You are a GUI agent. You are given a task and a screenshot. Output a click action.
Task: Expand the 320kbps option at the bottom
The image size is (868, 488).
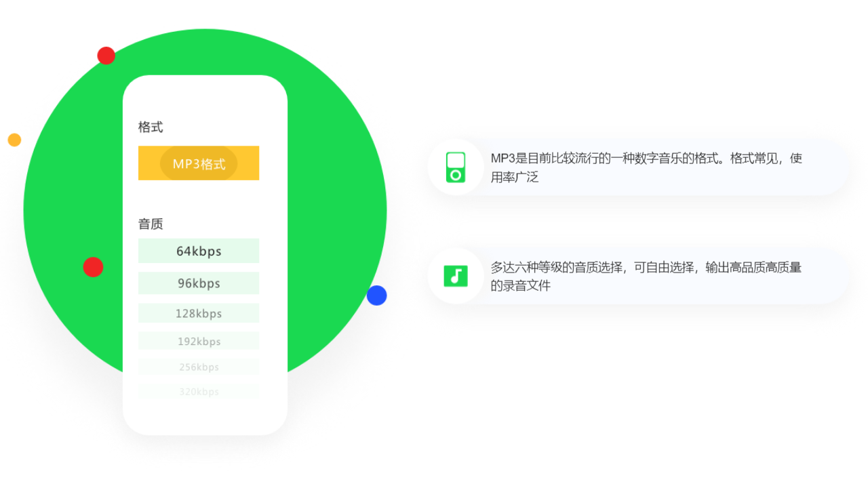[x=199, y=391]
